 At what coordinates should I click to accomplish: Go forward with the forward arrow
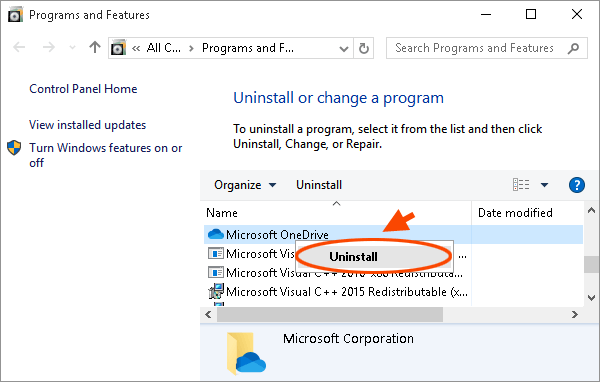pyautogui.click(x=49, y=47)
